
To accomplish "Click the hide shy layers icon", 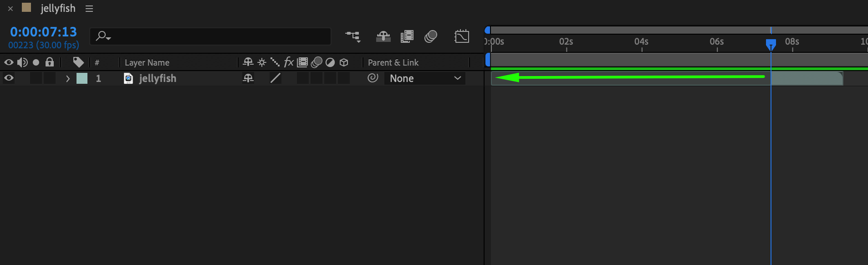I will pyautogui.click(x=383, y=36).
